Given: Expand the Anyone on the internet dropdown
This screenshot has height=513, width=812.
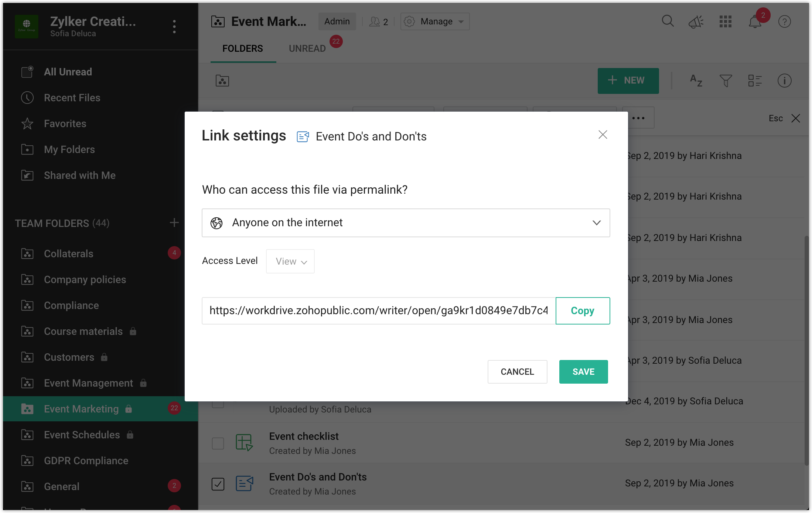Looking at the screenshot, I should [406, 223].
